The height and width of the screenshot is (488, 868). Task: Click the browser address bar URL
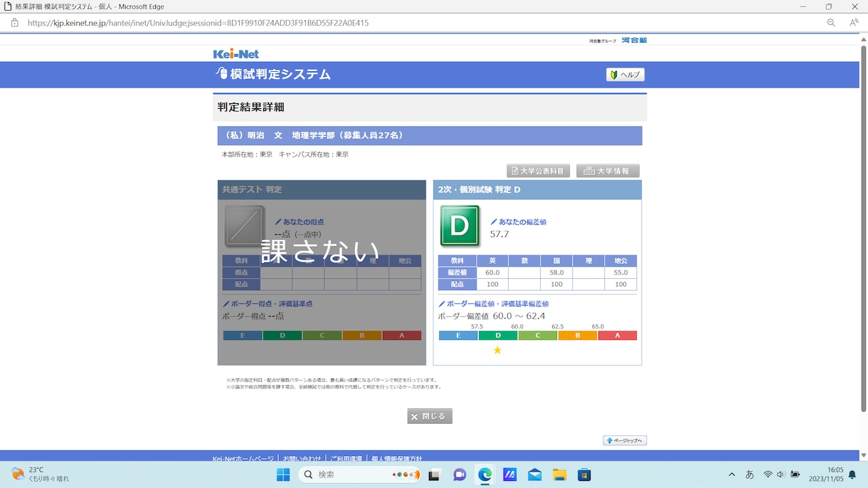click(x=198, y=23)
